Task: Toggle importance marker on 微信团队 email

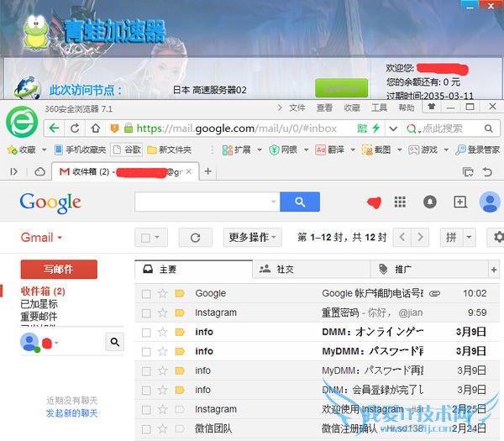Action: pyautogui.click(x=180, y=428)
